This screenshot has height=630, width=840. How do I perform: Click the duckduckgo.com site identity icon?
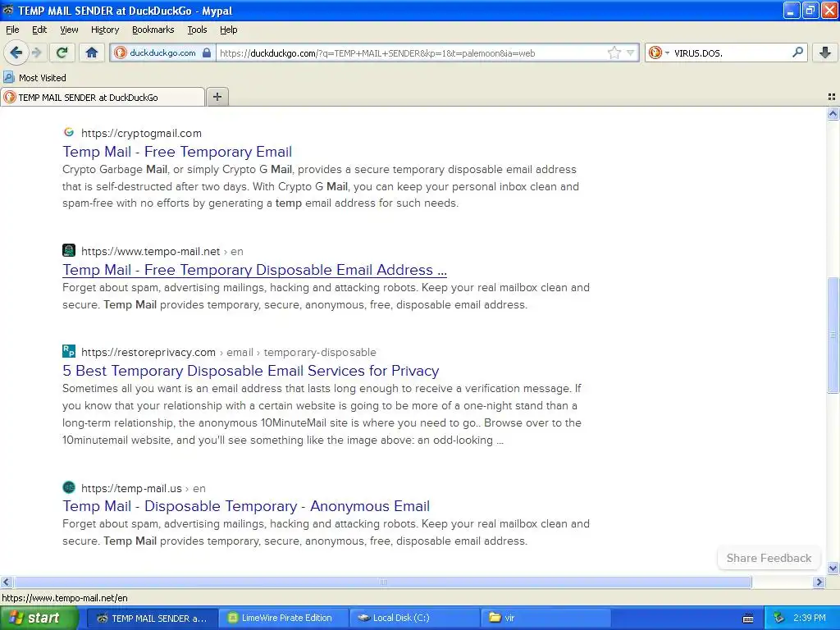click(x=121, y=52)
